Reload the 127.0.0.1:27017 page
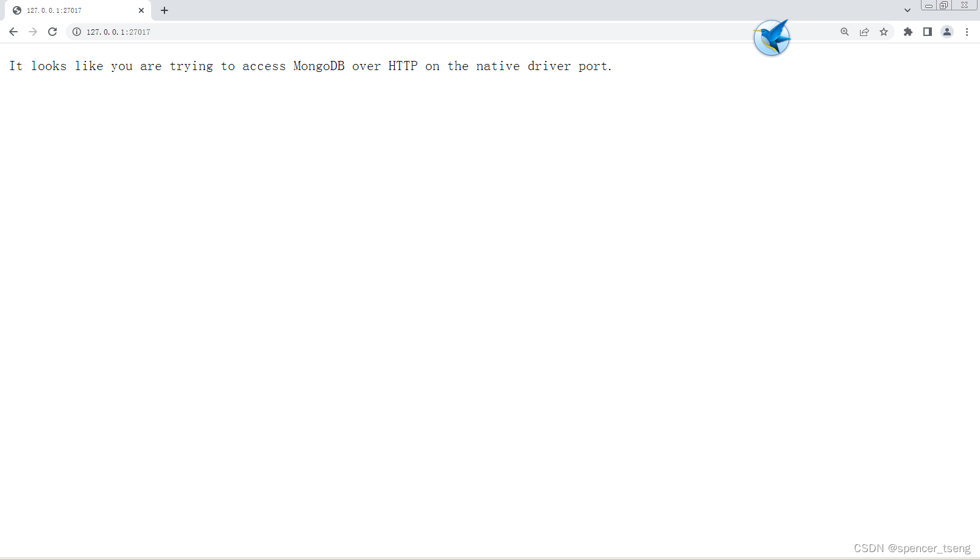 coord(52,32)
